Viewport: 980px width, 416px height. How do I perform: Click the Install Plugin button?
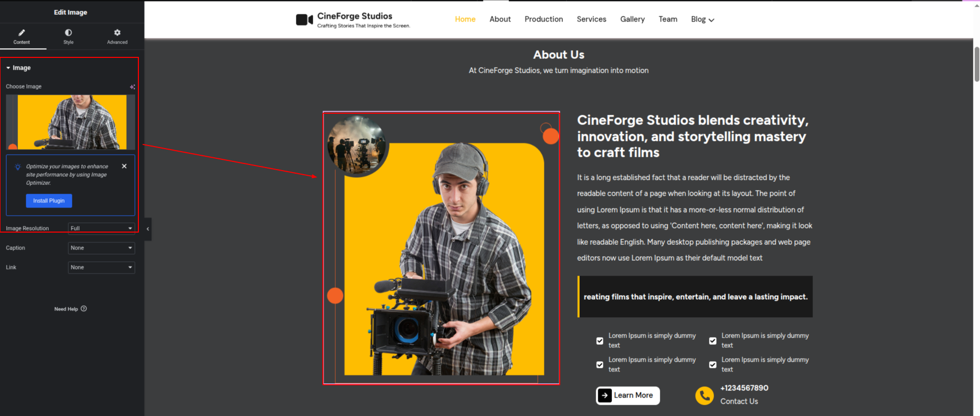pos(49,201)
